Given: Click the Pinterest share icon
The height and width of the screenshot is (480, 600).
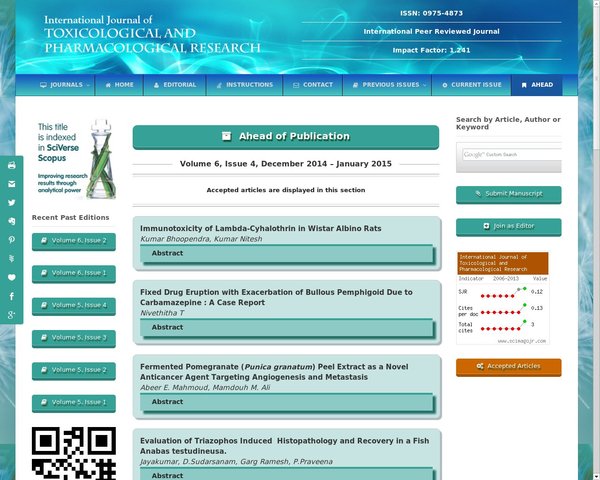Looking at the screenshot, I should click(x=12, y=240).
